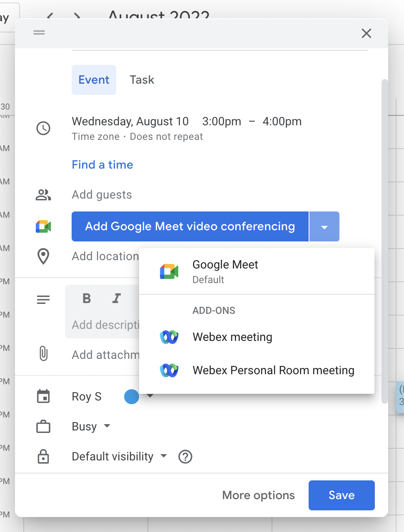Open visibility help question mark
Image resolution: width=404 pixels, height=532 pixels.
click(x=185, y=457)
